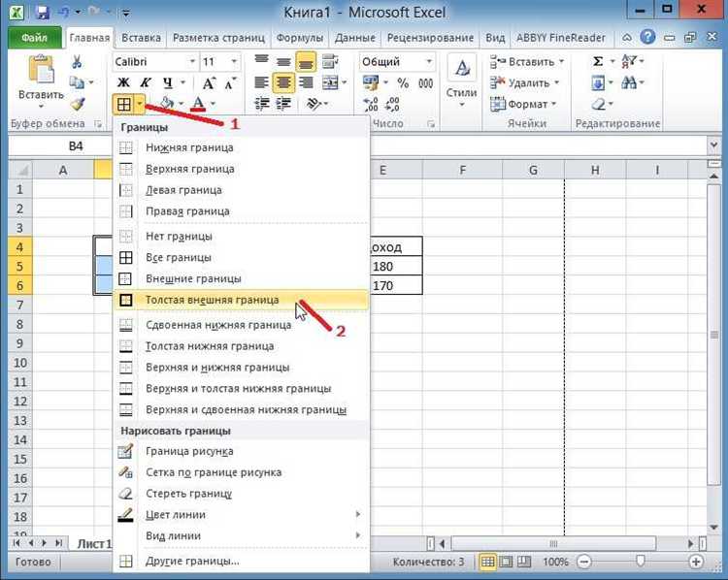Click the Borders grid icon button
Screen dimensions: 728x580
click(x=124, y=104)
